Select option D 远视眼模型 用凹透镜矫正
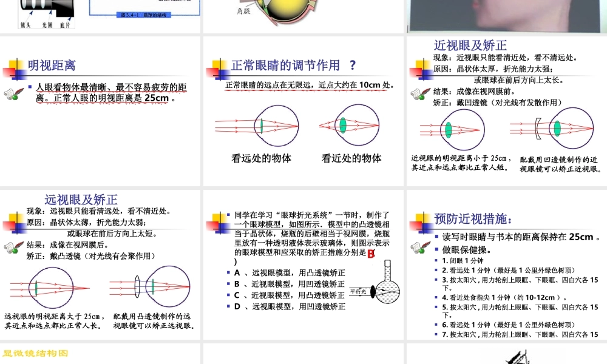The height and width of the screenshot is (364, 607). point(285,305)
